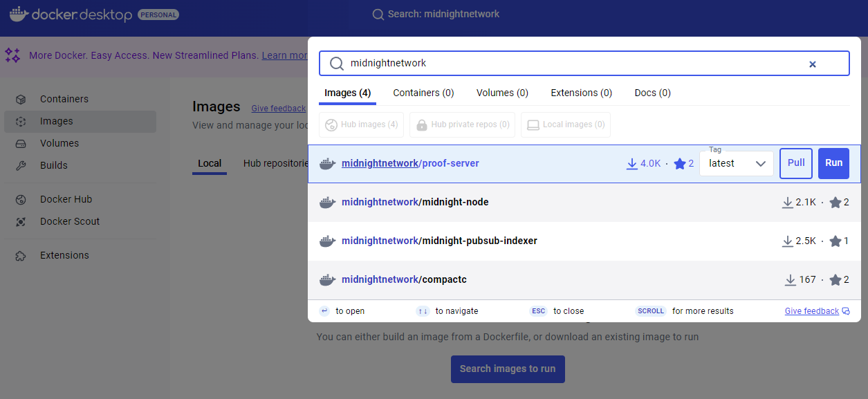Toggle the Hub images (4) filter
Screen dimensions: 868x399
[x=361, y=124]
